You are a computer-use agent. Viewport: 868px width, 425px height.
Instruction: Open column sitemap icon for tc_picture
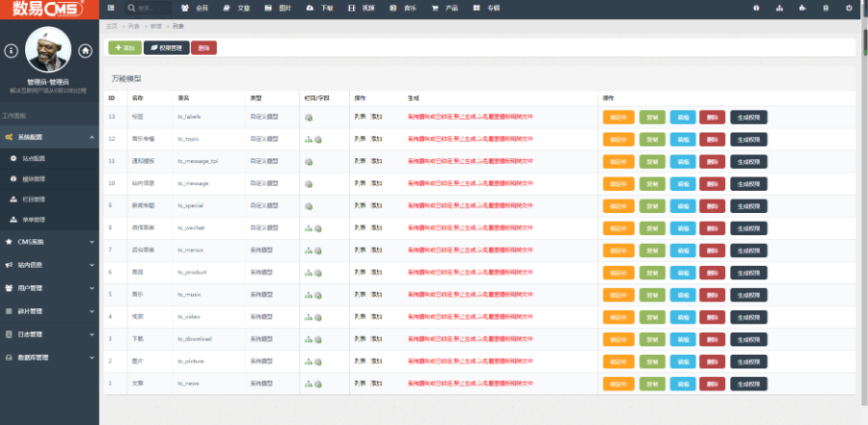(309, 361)
